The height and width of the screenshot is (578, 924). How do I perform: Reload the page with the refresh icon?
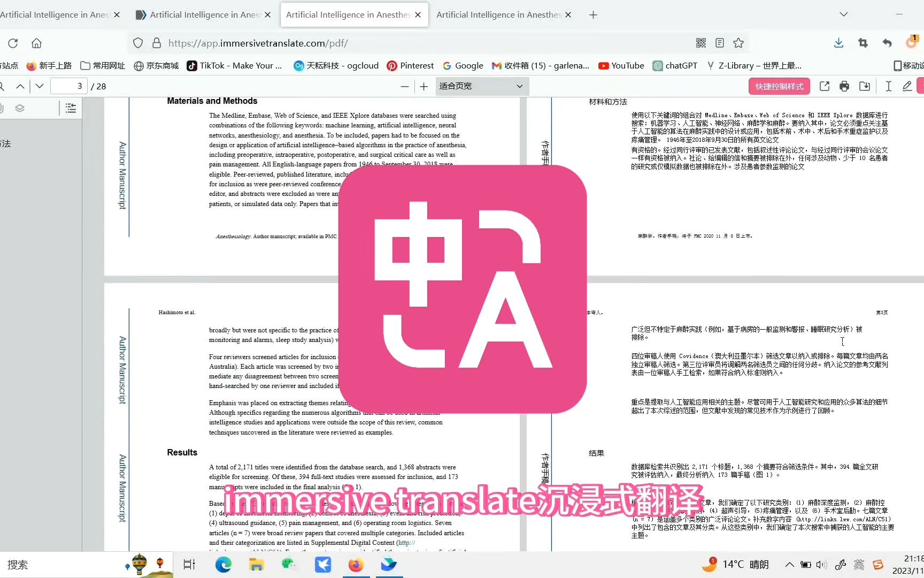tap(13, 43)
